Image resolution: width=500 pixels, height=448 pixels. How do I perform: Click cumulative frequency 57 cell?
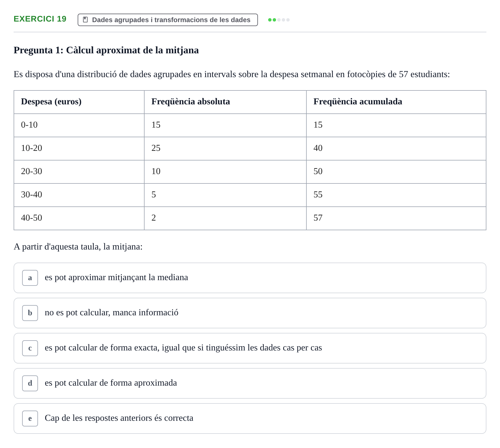(396, 218)
